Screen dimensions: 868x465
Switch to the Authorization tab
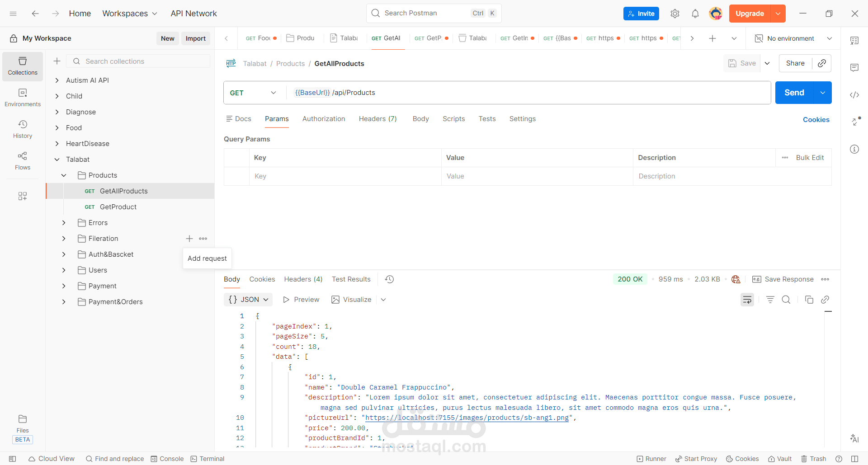pyautogui.click(x=324, y=119)
